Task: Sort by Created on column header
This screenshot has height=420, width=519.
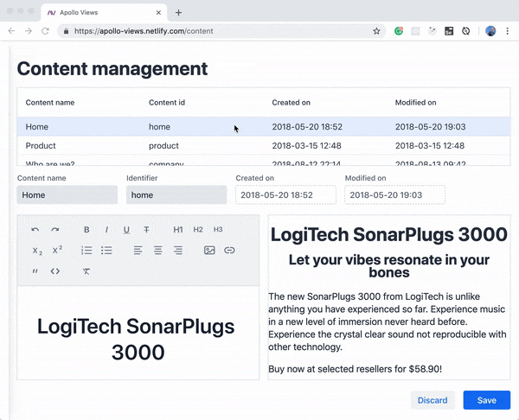Action: click(x=291, y=103)
